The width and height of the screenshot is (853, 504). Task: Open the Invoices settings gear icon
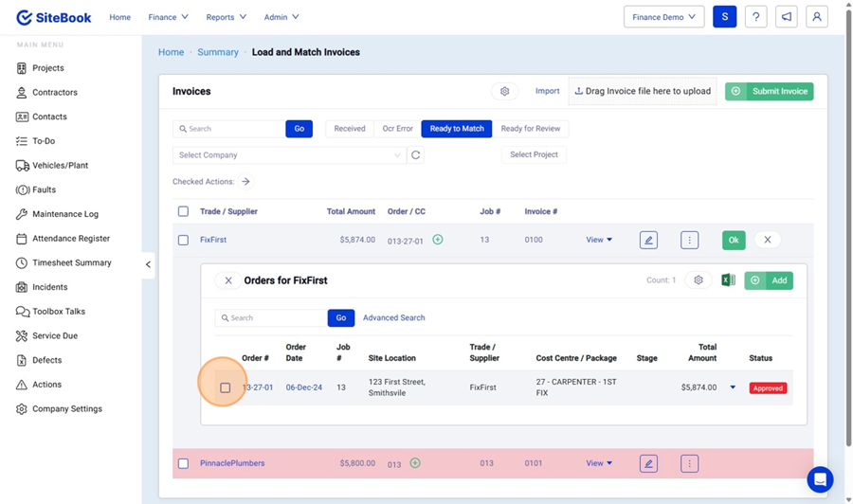pos(504,92)
